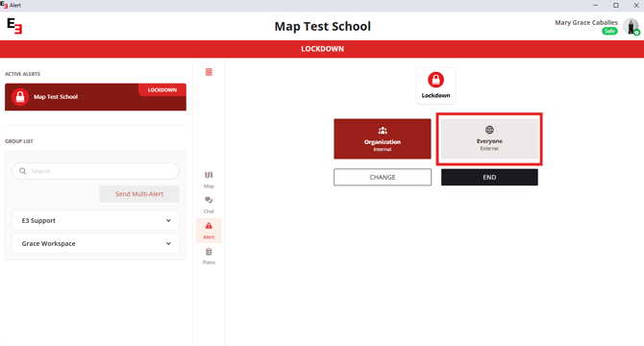This screenshot has height=346, width=644.
Task: Open the Chat section in the sidebar
Action: point(209,205)
